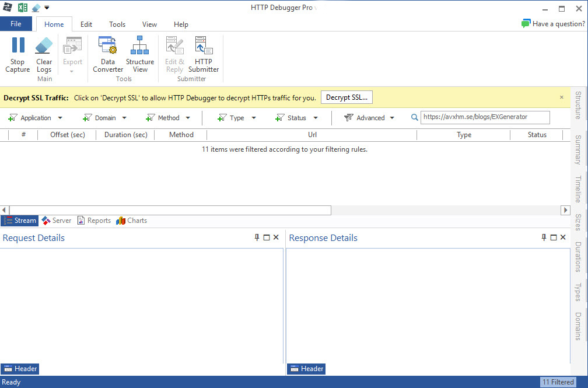The height and width of the screenshot is (388, 588).
Task: Expand the Type filter dropdown
Action: (254, 118)
